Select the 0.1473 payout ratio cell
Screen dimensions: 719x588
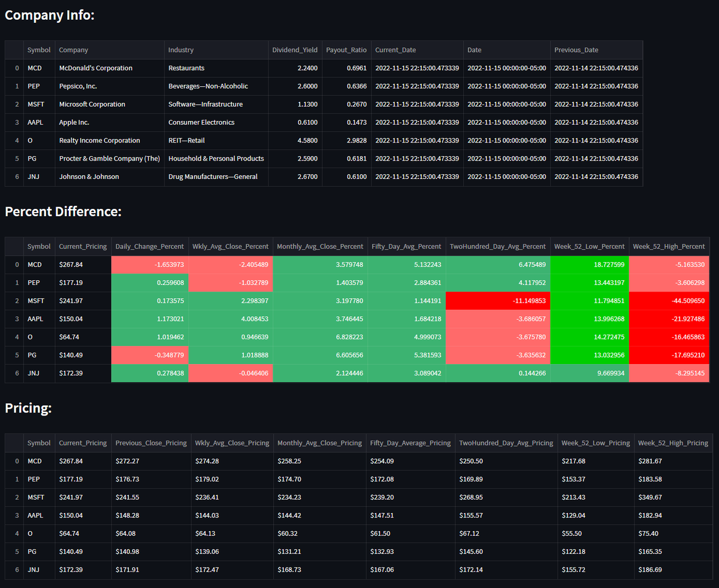346,122
